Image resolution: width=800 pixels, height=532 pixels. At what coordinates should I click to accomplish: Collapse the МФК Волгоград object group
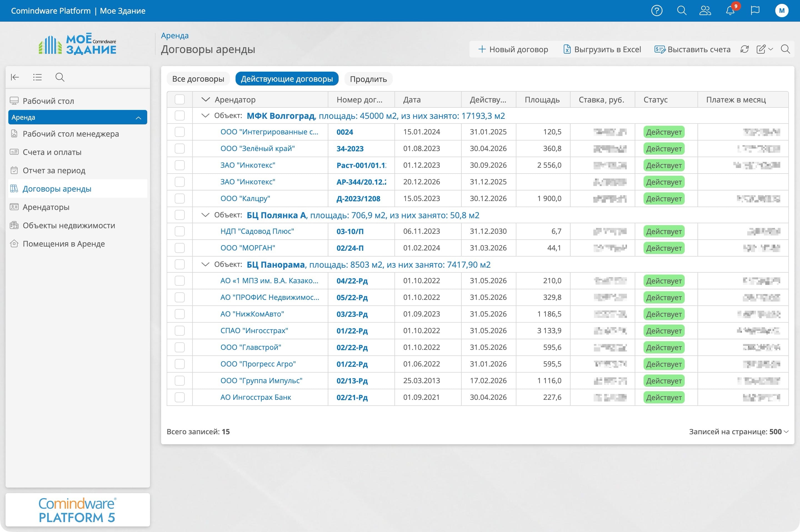tap(205, 116)
